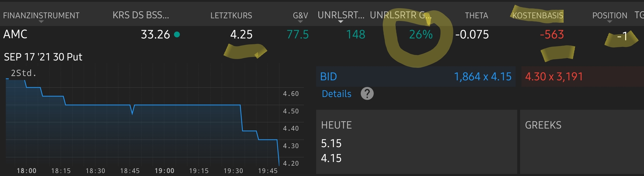644x176 pixels.
Task: Expand the POSITION column header arrow
Action: pyautogui.click(x=610, y=22)
